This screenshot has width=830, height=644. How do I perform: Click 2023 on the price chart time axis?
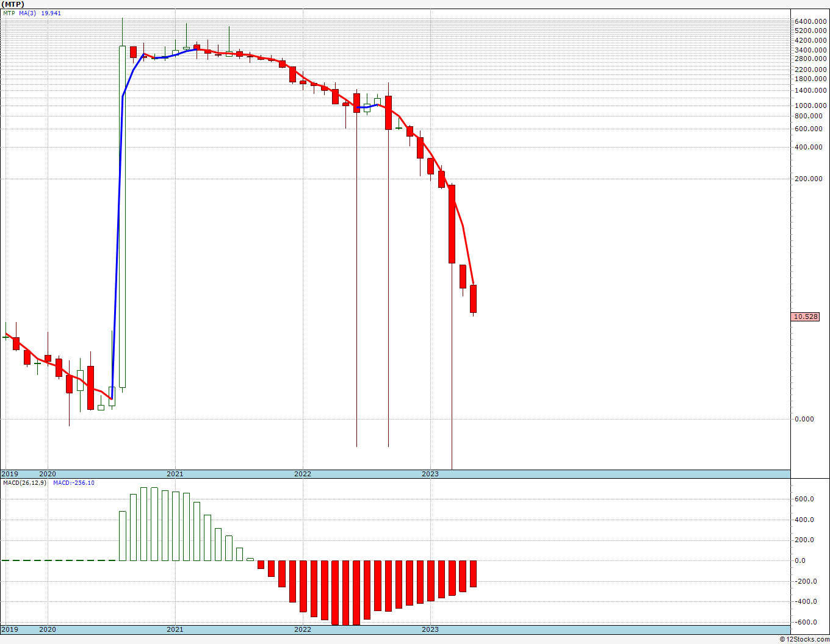click(430, 474)
